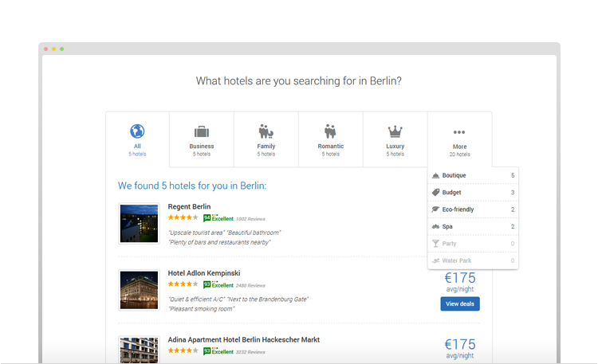Screen dimensions: 598x364
Task: Click "Pleasant smoking room" quote
Action: pyautogui.click(x=202, y=309)
